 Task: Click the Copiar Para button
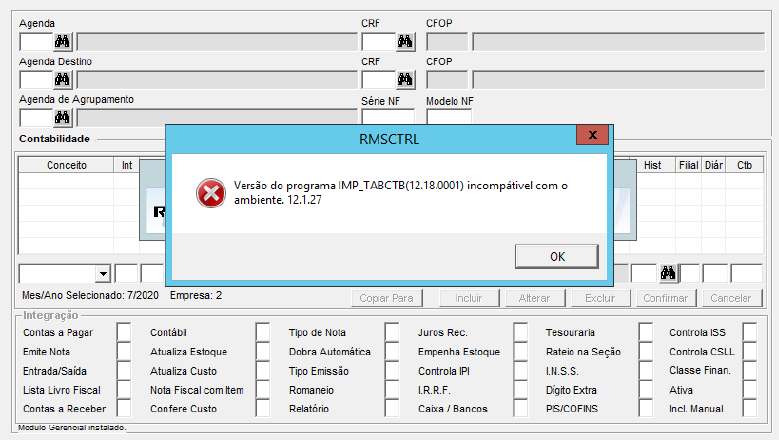(x=387, y=298)
